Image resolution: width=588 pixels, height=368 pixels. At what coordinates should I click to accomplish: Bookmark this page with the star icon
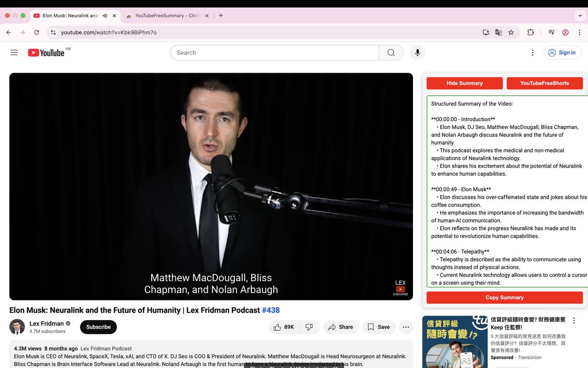[x=511, y=32]
